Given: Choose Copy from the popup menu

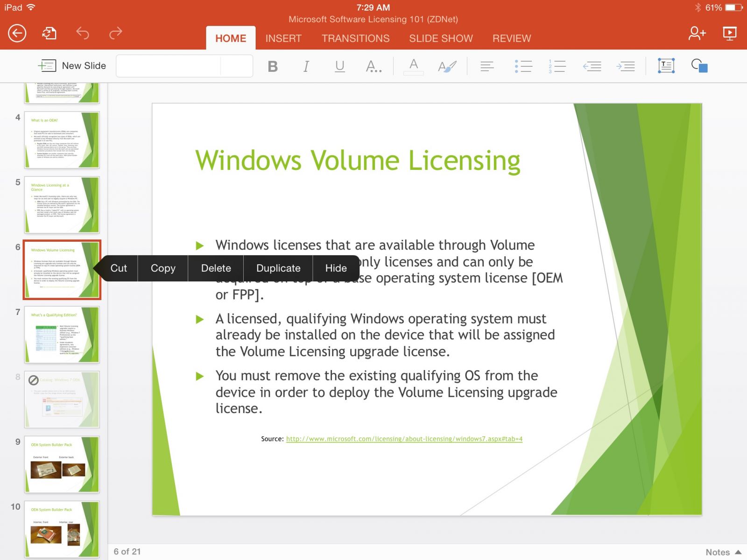Looking at the screenshot, I should coord(163,268).
